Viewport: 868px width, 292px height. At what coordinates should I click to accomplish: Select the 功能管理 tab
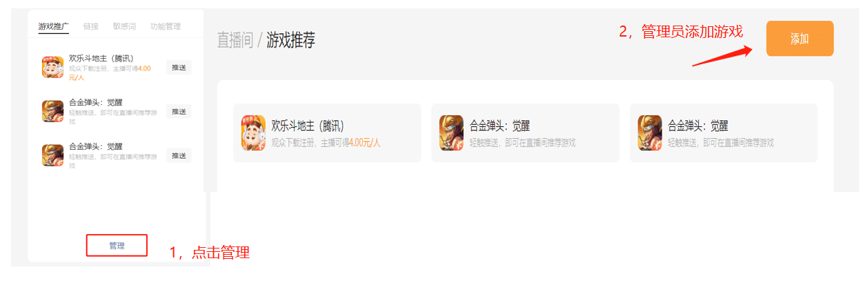166,26
